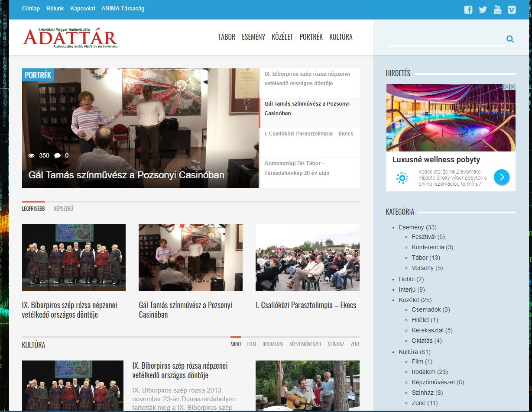Click the ad arrow button

tap(502, 177)
